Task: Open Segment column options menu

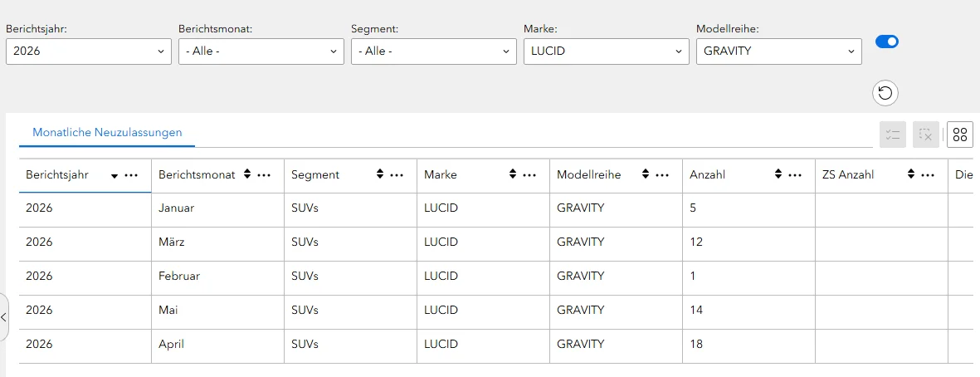Action: (x=397, y=176)
